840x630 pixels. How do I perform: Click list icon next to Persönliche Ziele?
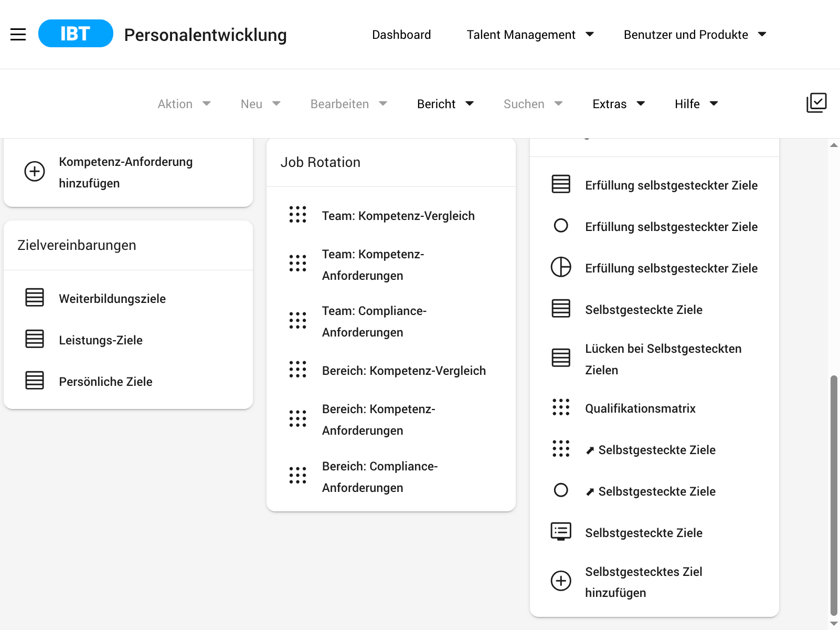click(x=35, y=381)
